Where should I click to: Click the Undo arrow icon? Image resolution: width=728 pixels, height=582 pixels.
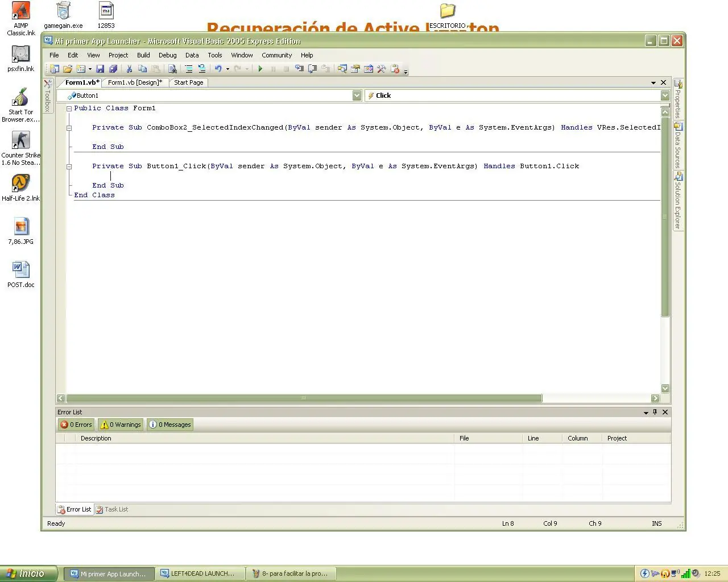(x=218, y=69)
